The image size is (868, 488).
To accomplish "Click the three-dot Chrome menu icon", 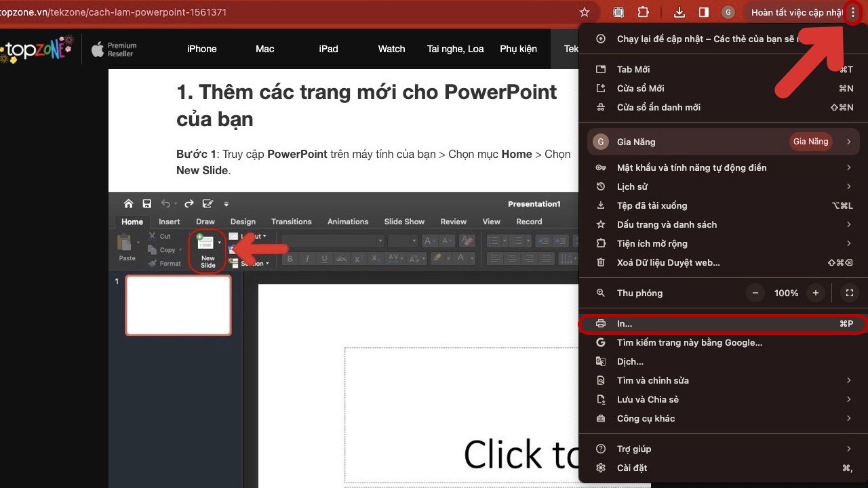I will click(x=853, y=12).
